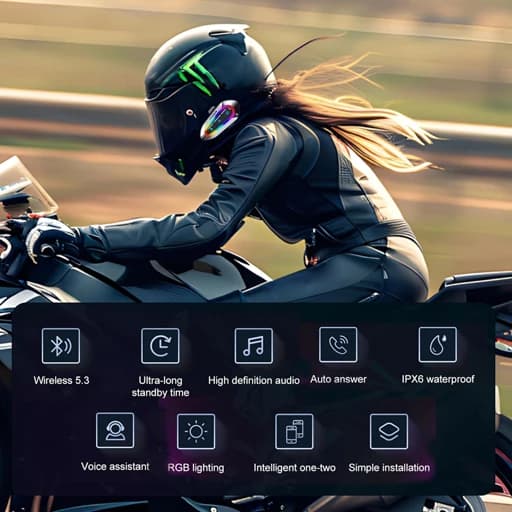Click the Auto answer phone icon
Screen dimensions: 512x512
(x=338, y=345)
